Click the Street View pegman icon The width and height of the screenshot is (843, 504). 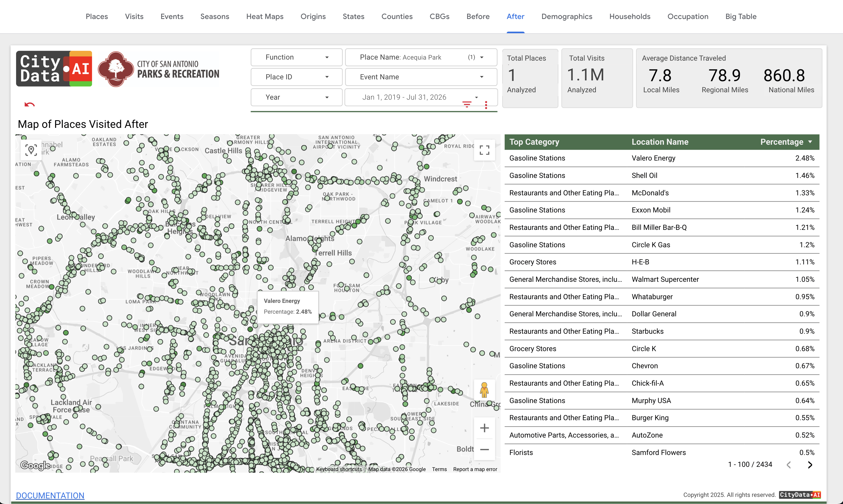pyautogui.click(x=484, y=390)
